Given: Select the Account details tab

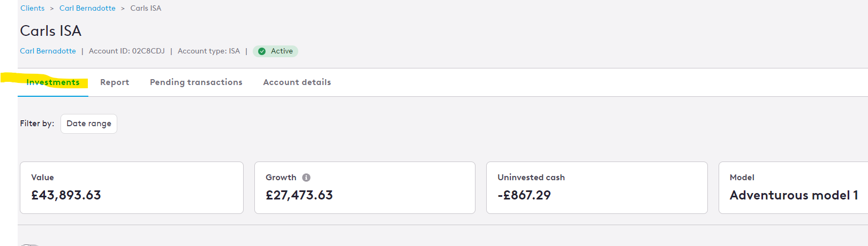Looking at the screenshot, I should click(297, 82).
